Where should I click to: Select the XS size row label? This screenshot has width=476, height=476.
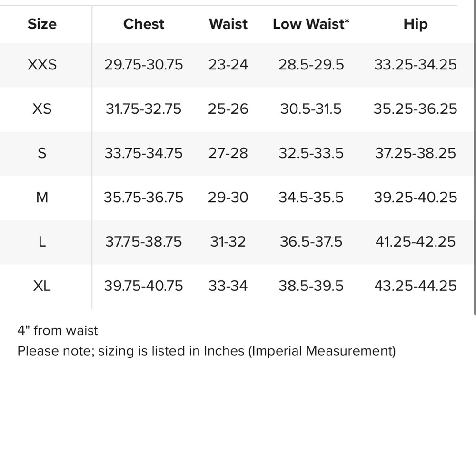pyautogui.click(x=42, y=109)
